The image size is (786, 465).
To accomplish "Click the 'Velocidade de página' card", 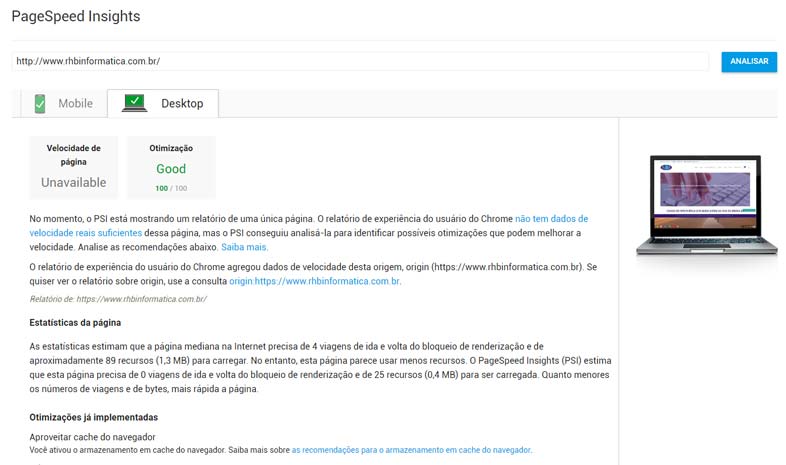I will (x=73, y=167).
